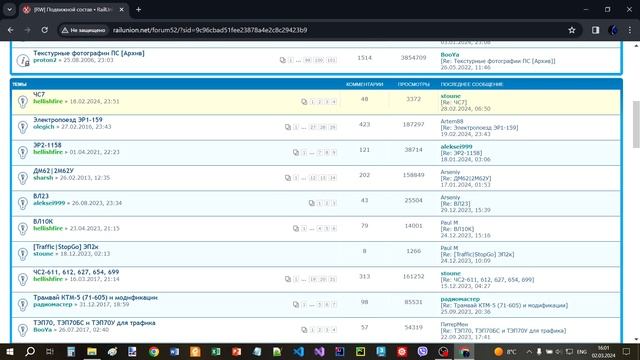This screenshot has height=360, width=640.
Task: Go to page 3 of the ВЛ23 topic
Action: (x=334, y=203)
